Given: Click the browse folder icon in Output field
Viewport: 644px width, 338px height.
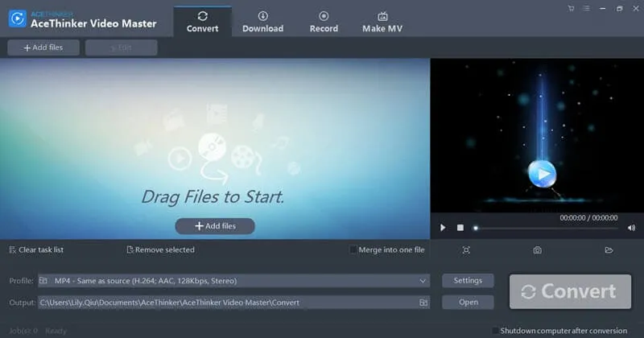Looking at the screenshot, I should tap(423, 303).
